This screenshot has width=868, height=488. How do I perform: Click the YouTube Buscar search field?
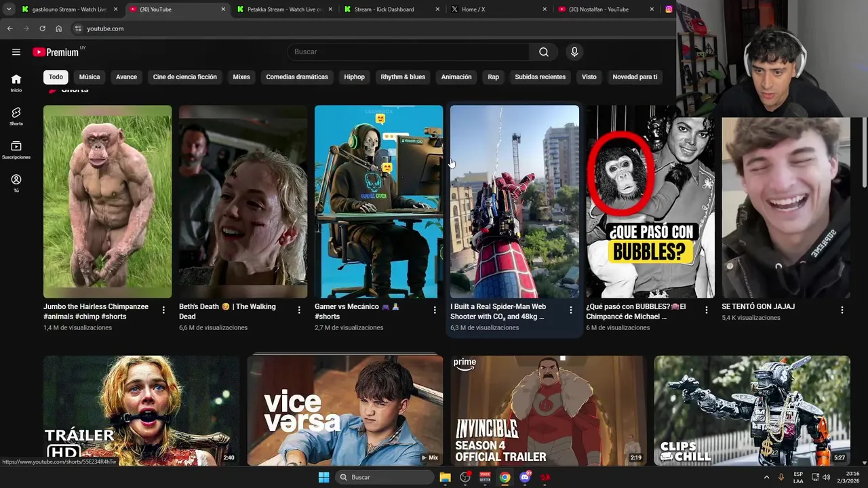tap(408, 52)
